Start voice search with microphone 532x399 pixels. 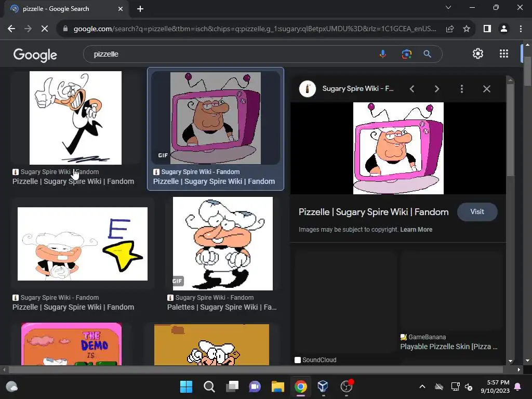click(x=383, y=54)
